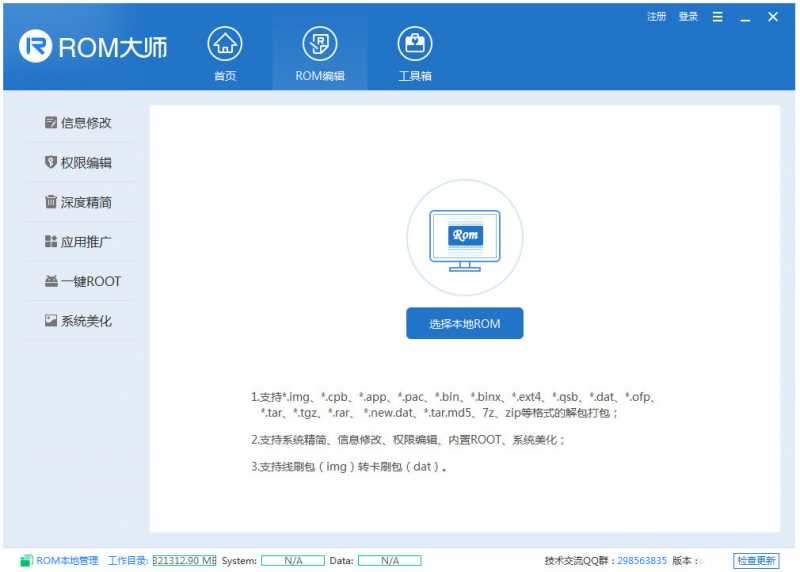Click the 技术交流QQ群 label
This screenshot has width=800, height=572.
580,561
